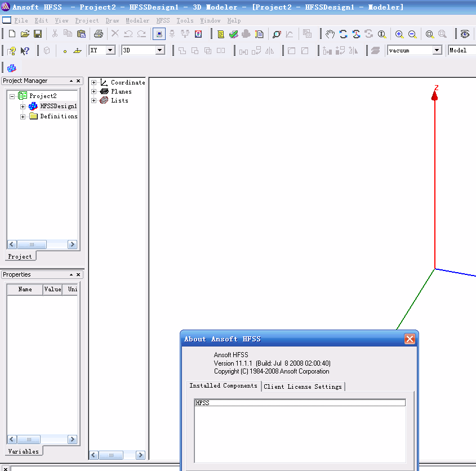Click the Model combo box field
This screenshot has height=471, width=476.
[x=462, y=50]
